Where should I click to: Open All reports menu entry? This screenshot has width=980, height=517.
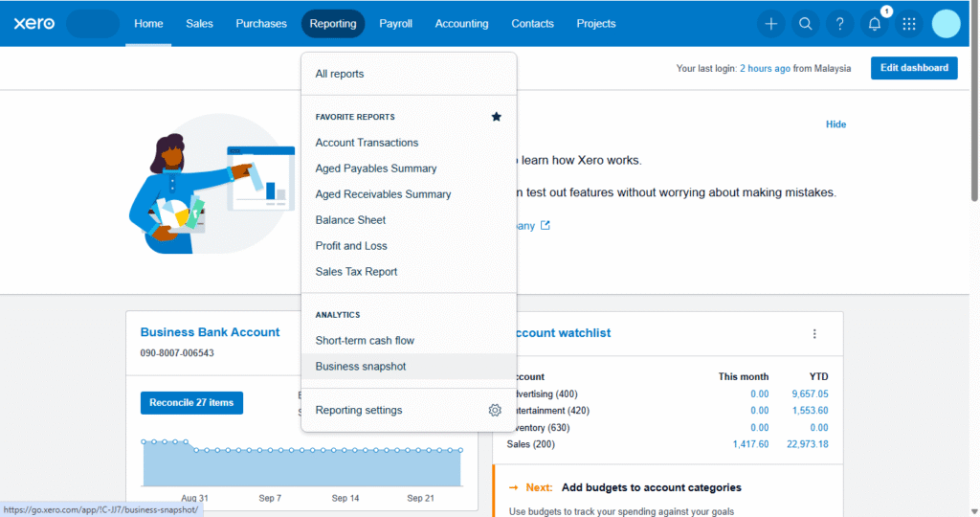pyautogui.click(x=340, y=74)
